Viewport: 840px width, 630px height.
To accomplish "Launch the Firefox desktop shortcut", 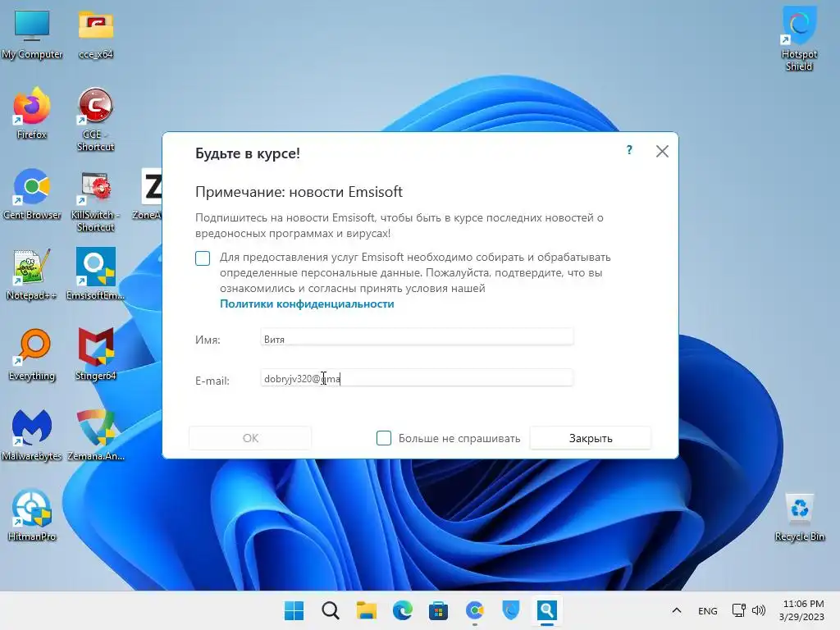I will (32, 113).
